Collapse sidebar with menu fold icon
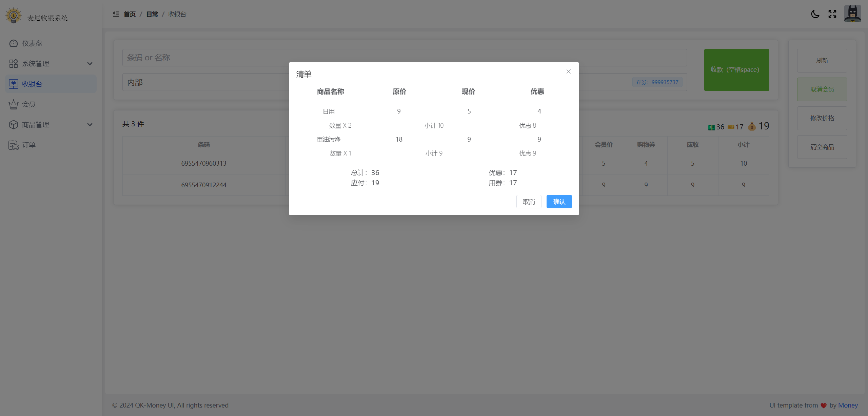 (x=116, y=14)
